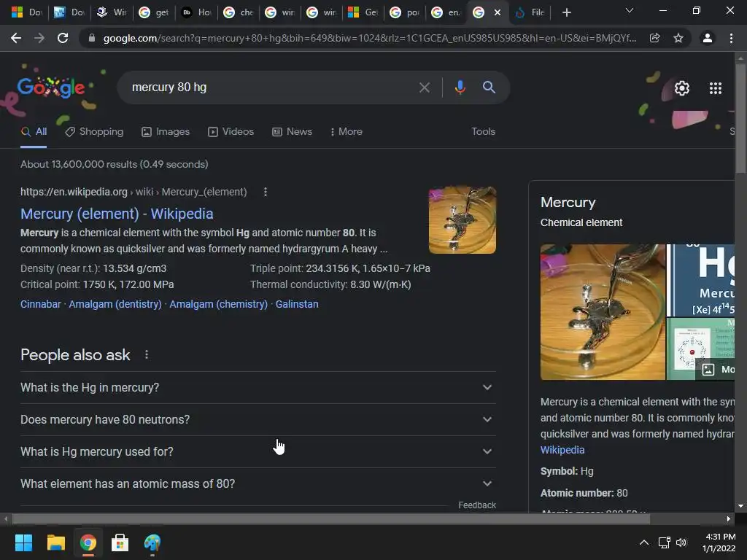
Task: Open the Chrome profile menu
Action: (x=708, y=38)
